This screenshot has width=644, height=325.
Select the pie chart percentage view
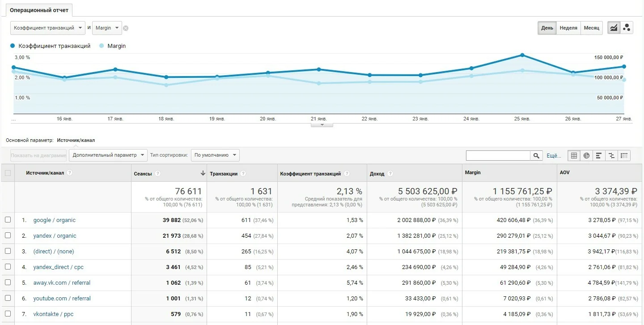[x=586, y=155]
